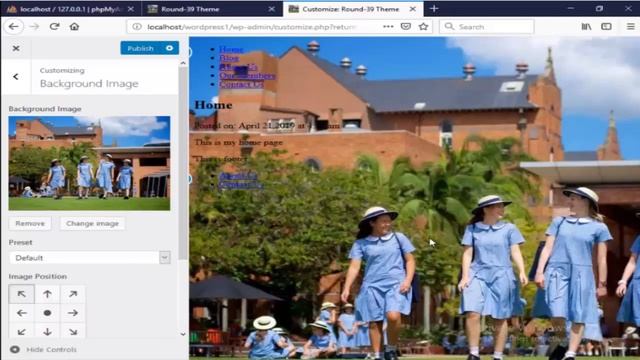This screenshot has height=360, width=640.
Task: Set image position to bottom left
Action: click(22, 331)
